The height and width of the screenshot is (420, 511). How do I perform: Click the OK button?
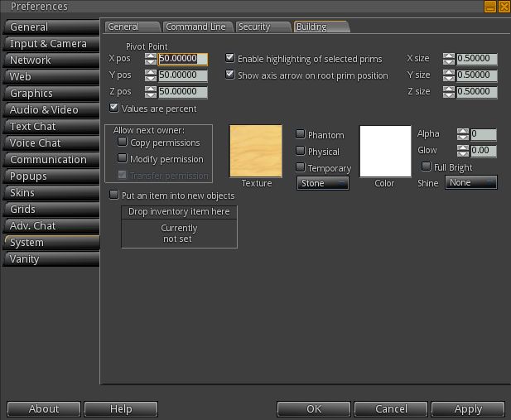314,408
